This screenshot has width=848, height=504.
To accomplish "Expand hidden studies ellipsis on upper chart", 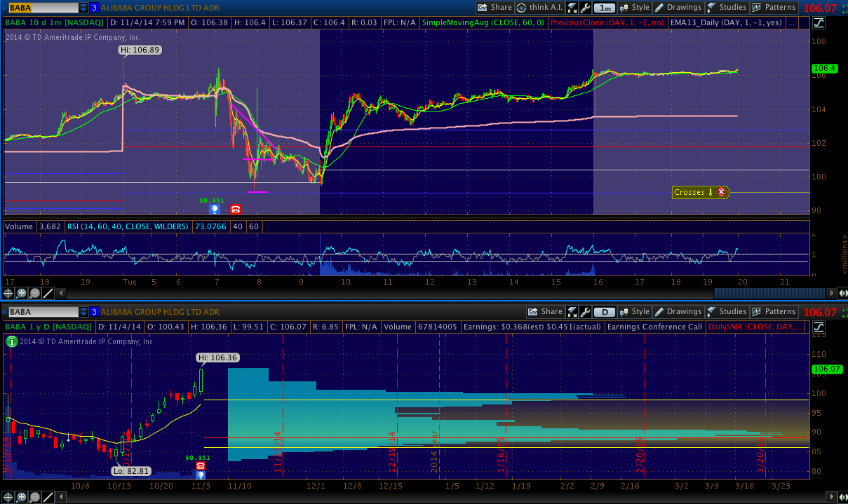I will point(792,22).
